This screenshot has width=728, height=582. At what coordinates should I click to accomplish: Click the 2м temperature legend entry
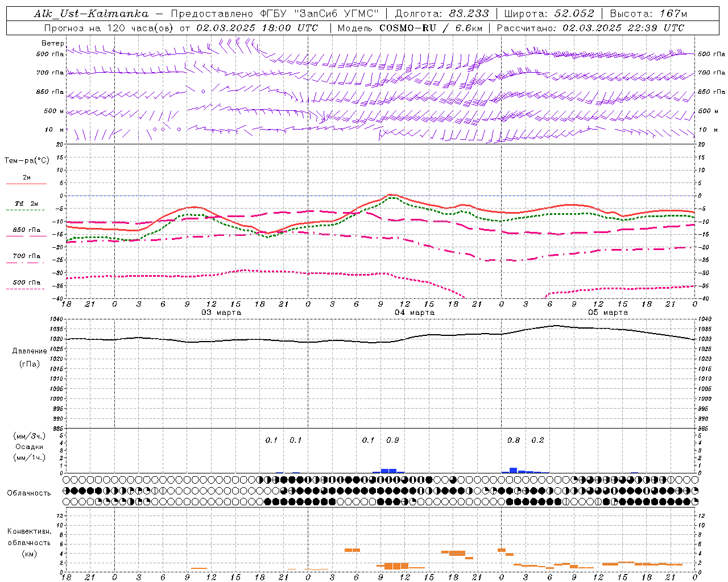click(27, 178)
